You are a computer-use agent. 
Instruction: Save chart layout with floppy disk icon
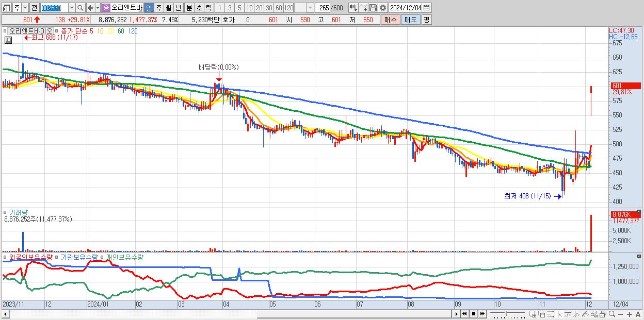tap(373, 8)
